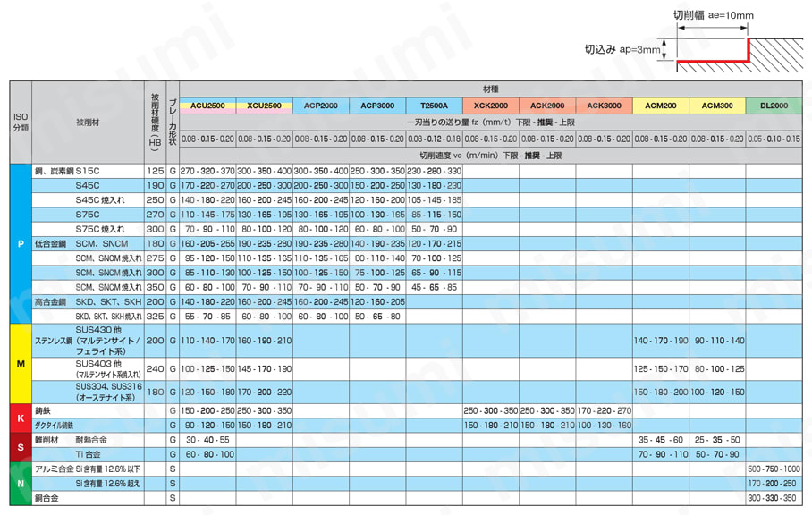Select 170-220-270 in the S45C row
Image resolution: width=812 pixels, height=515 pixels.
[x=207, y=185]
